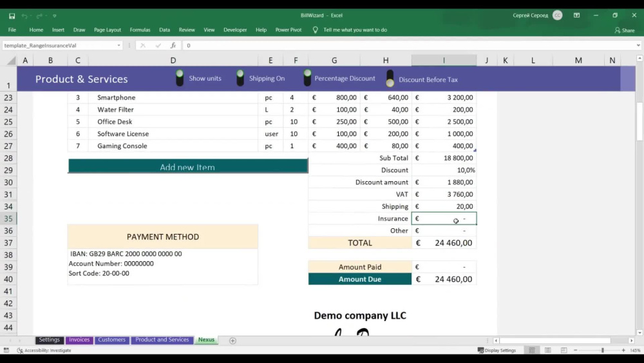Click the Insert Function fx icon

pos(173,45)
